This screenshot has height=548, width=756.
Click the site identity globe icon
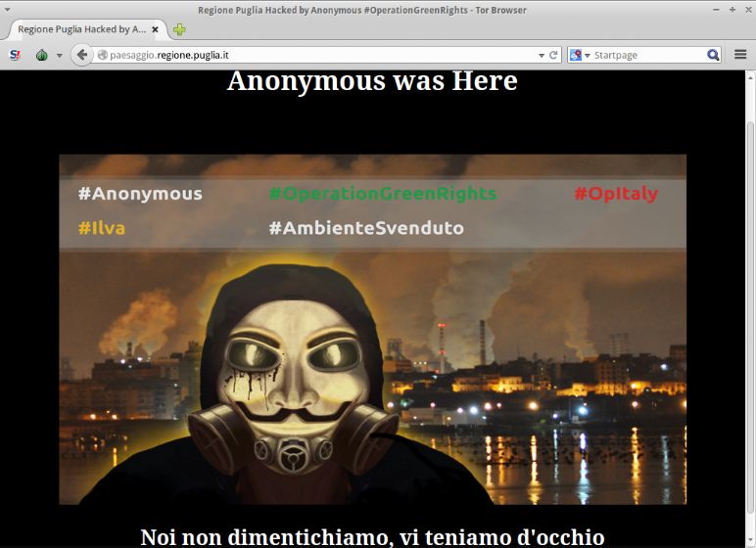click(x=102, y=55)
